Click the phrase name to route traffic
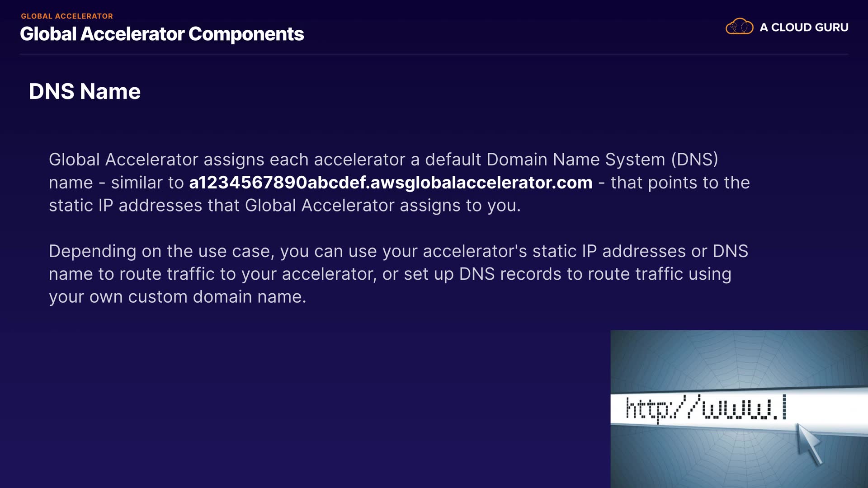Image resolution: width=868 pixels, height=488 pixels. 131,274
